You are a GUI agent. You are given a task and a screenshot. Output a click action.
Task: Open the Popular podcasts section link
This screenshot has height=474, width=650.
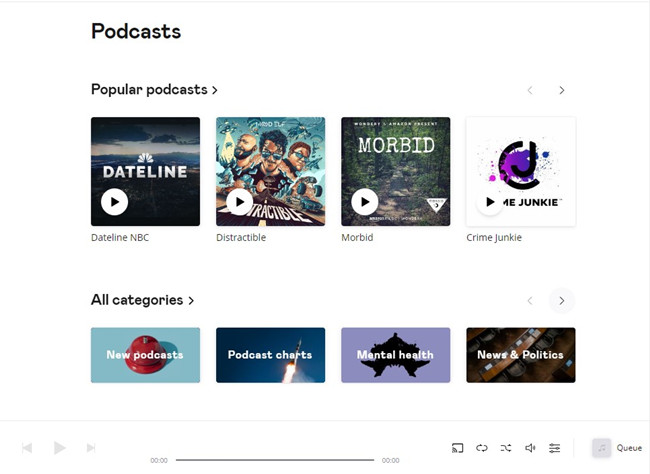[x=154, y=90]
